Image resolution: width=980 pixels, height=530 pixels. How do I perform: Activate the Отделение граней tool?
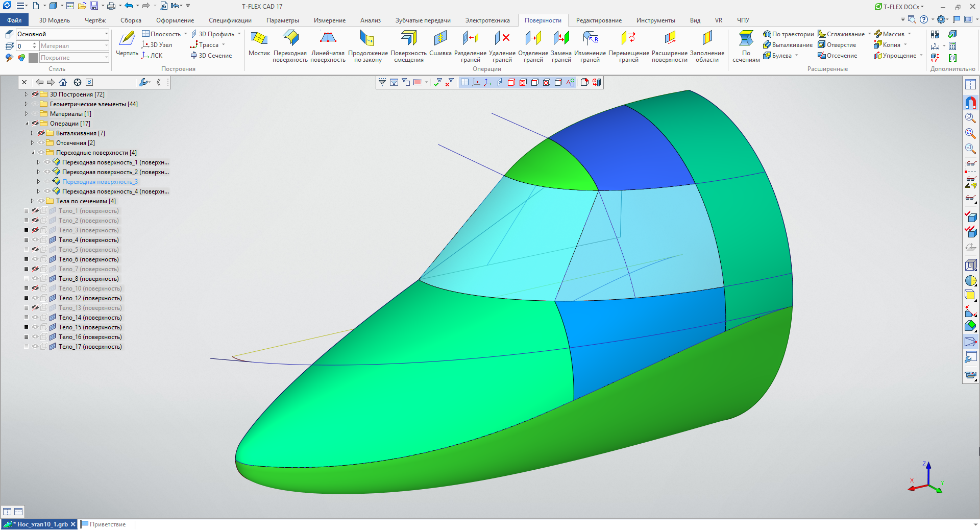click(x=533, y=46)
